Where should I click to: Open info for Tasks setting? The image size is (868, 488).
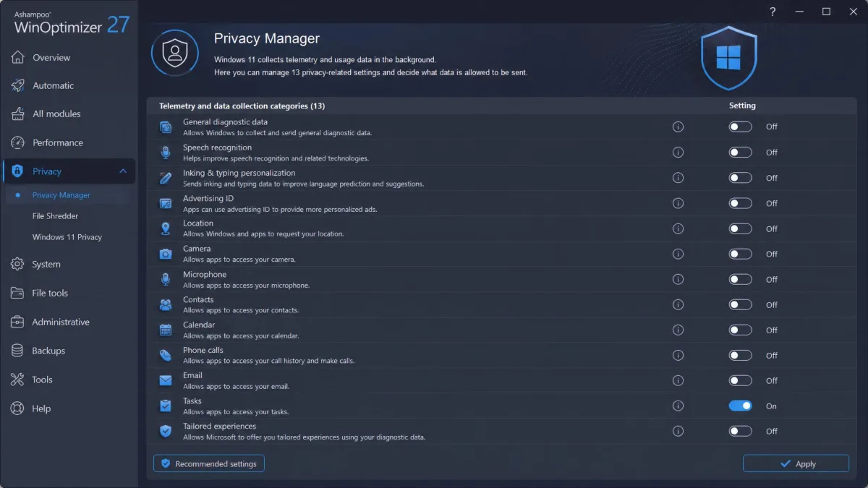(x=678, y=406)
